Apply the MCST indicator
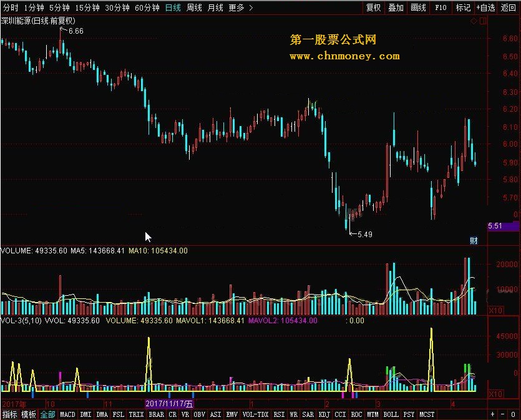Screen dimensions: 521x420 427,414
